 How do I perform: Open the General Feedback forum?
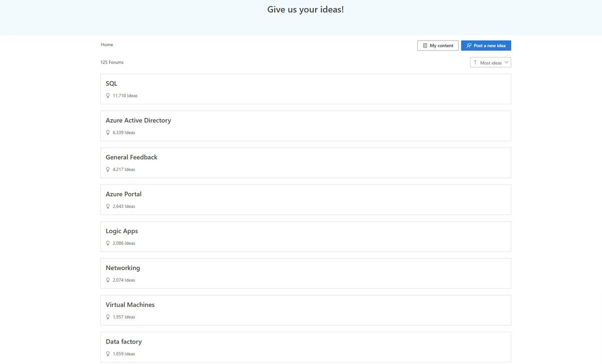click(x=306, y=163)
